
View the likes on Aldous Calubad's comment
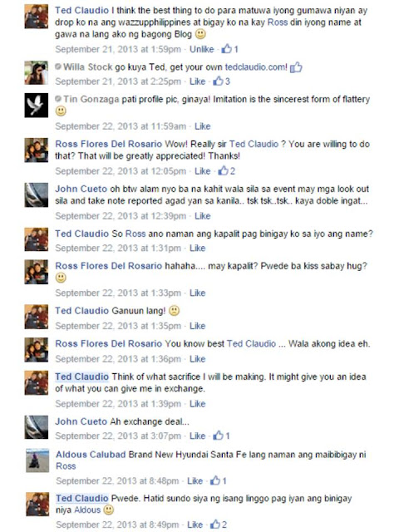218,480
